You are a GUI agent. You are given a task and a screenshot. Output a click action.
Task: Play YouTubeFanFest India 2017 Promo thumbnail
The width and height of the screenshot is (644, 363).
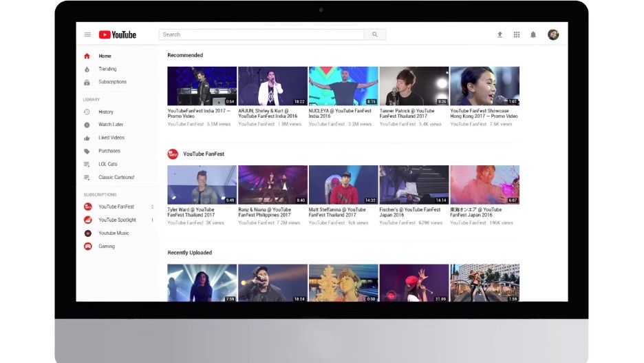202,86
